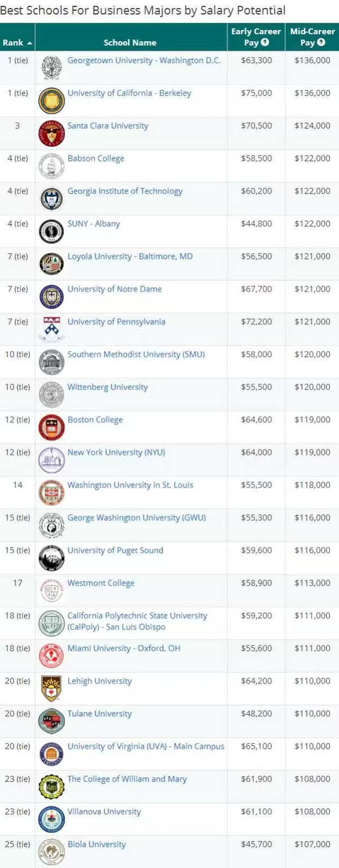Image resolution: width=339 pixels, height=868 pixels.
Task: Open Georgia Institute of Technology link
Action: click(125, 191)
